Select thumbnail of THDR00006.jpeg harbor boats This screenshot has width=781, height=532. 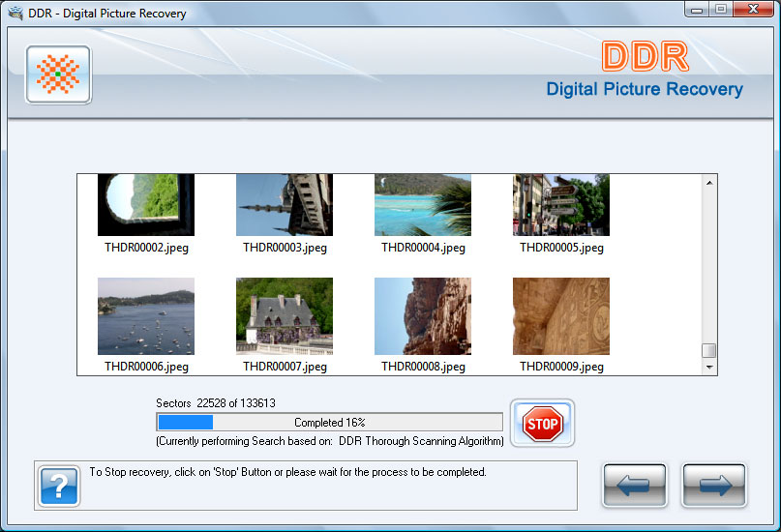[x=146, y=316]
